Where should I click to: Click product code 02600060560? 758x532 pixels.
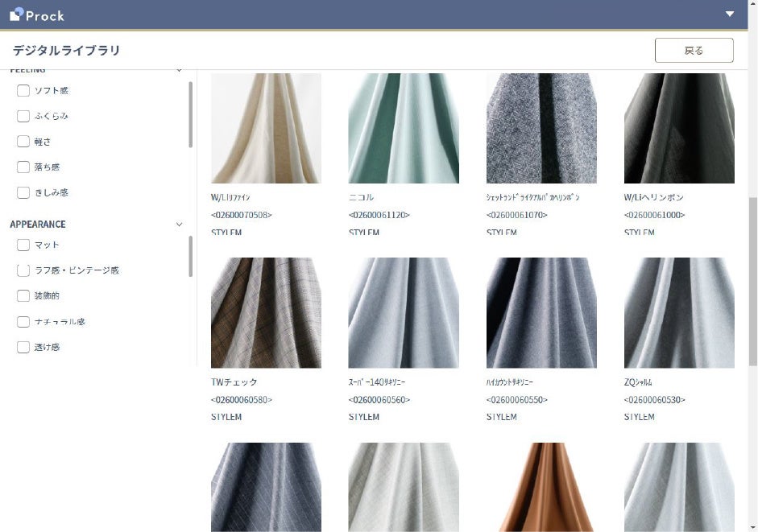point(379,400)
